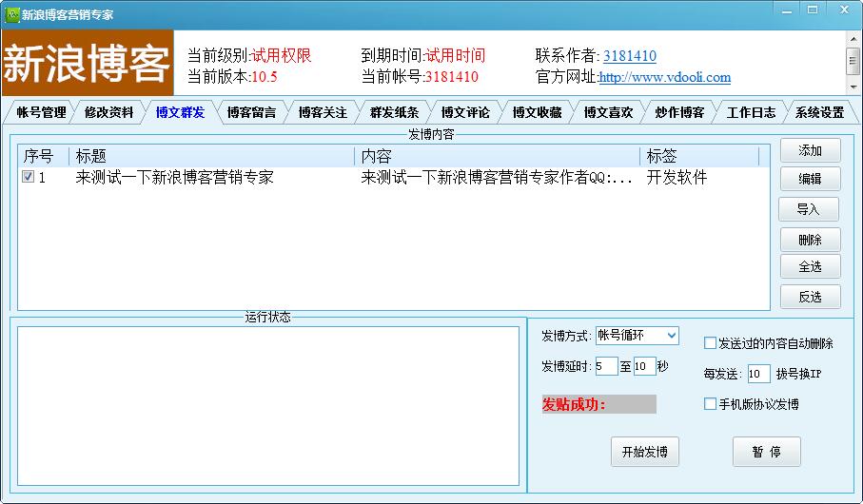Maximize the application window

[x=813, y=10]
